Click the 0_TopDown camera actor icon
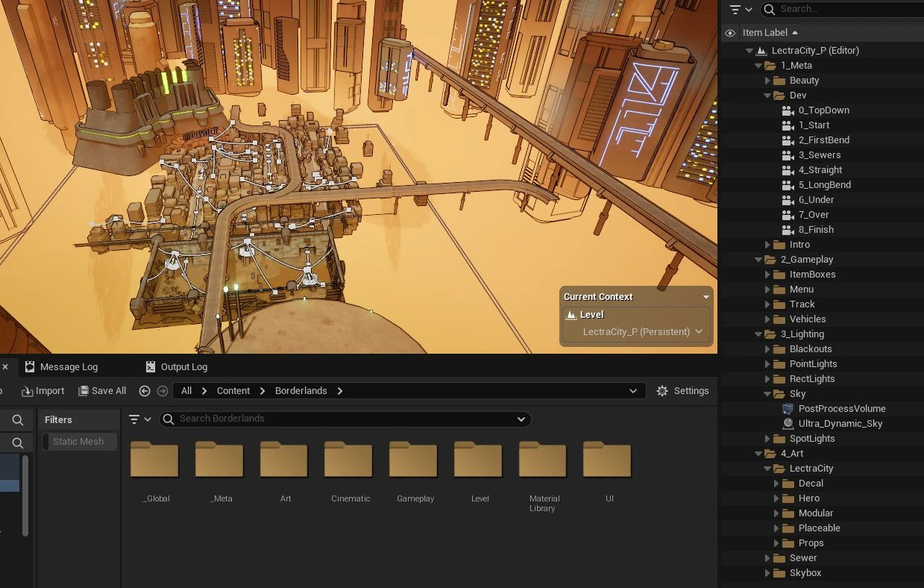 point(788,110)
